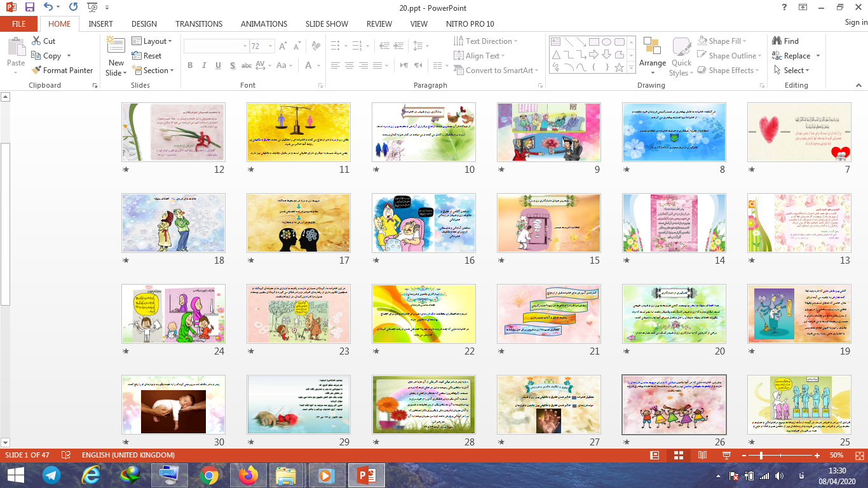Select slide 26 thumbnail

pos(674,404)
